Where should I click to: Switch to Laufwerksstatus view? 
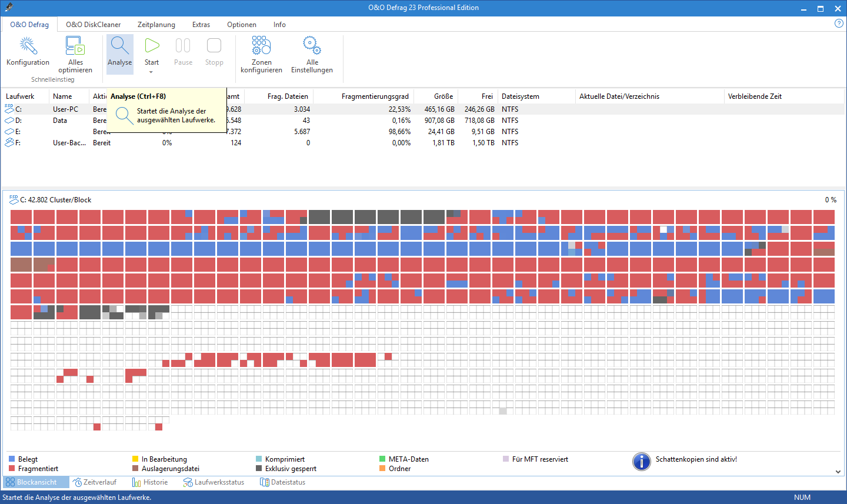(x=214, y=482)
